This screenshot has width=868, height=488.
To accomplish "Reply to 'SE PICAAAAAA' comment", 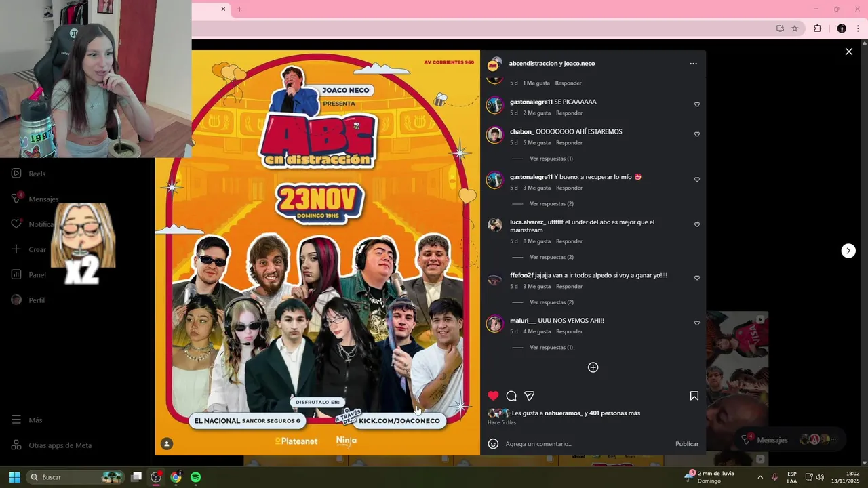I will 569,113.
